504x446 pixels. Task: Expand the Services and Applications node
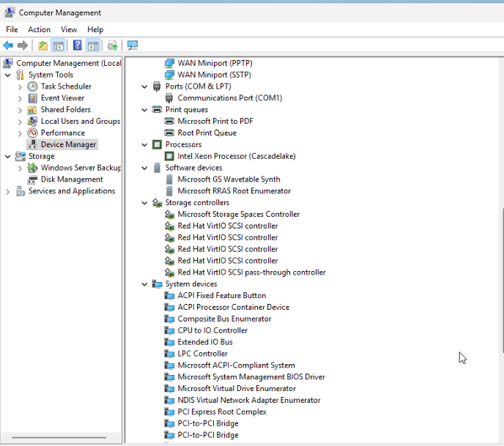(8, 191)
